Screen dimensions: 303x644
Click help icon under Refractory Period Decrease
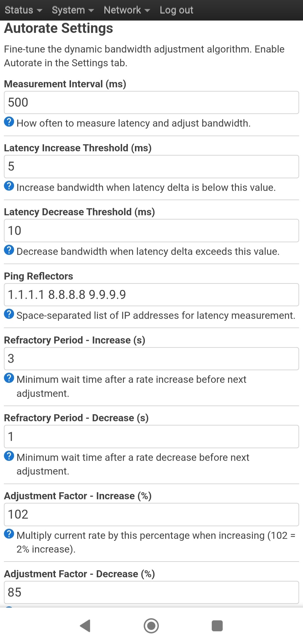click(x=9, y=456)
